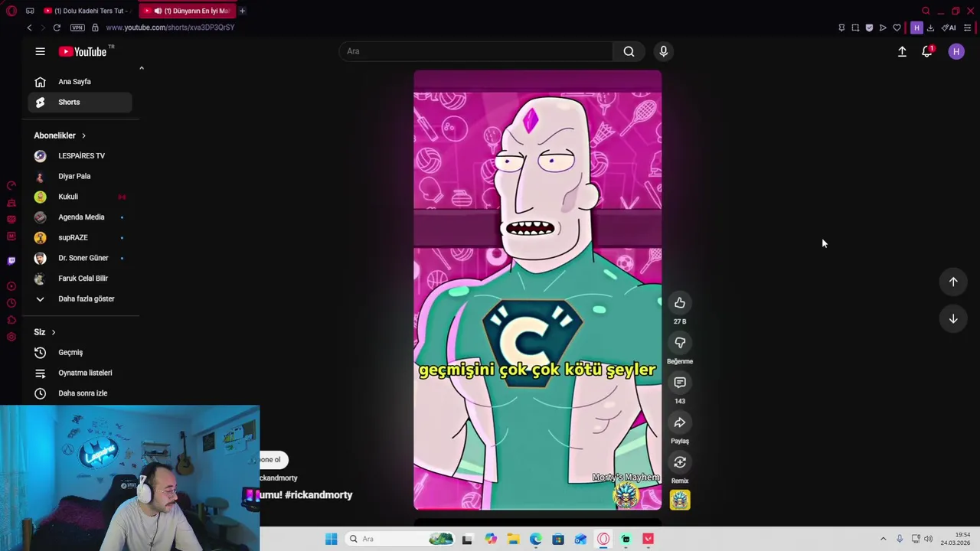
Task: Expand the Siz section
Action: coord(45,332)
